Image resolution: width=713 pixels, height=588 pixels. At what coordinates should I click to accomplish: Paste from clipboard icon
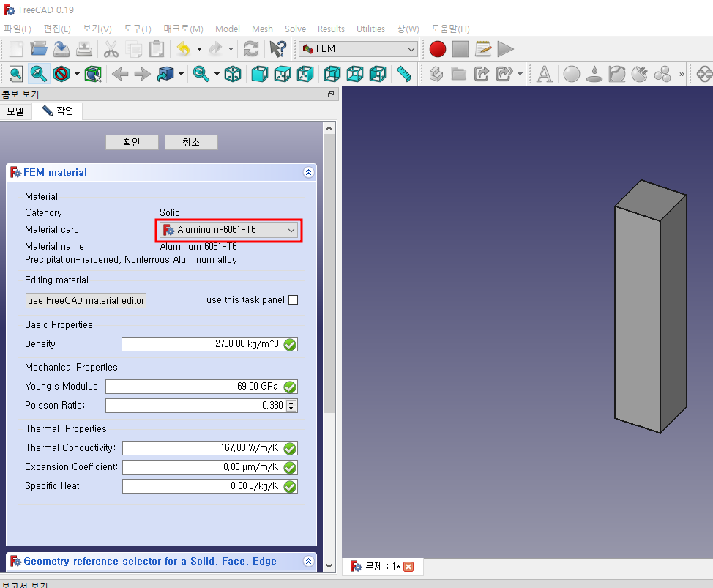coord(157,49)
